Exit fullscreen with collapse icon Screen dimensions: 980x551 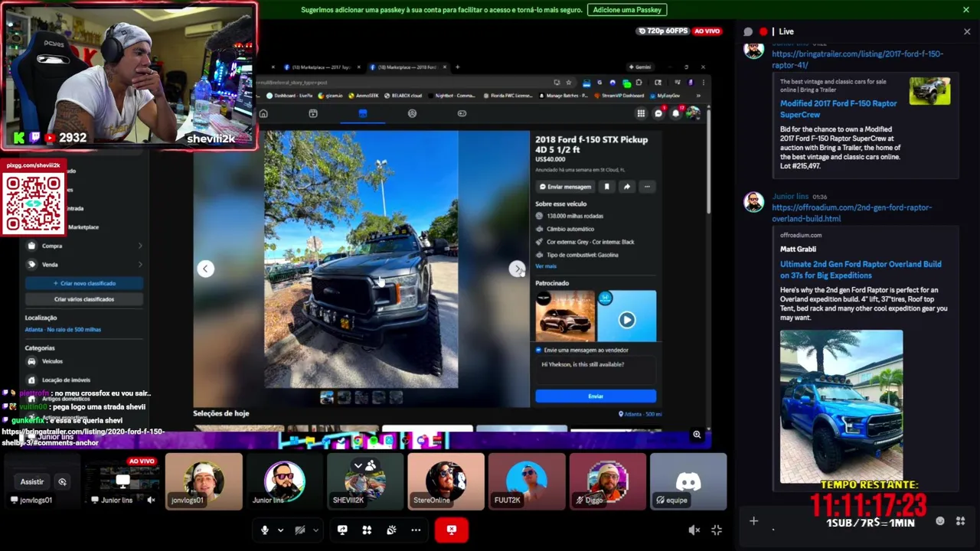pyautogui.click(x=717, y=530)
